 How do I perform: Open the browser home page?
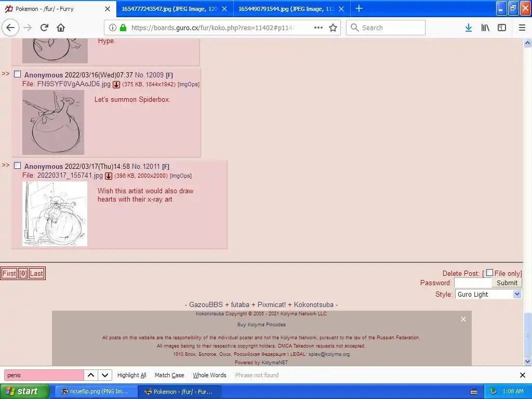click(x=61, y=28)
